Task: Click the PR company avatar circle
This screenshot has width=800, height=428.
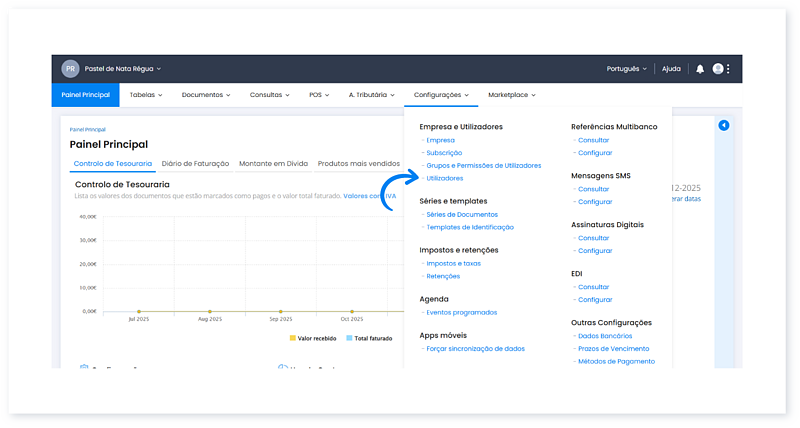Action: click(70, 69)
